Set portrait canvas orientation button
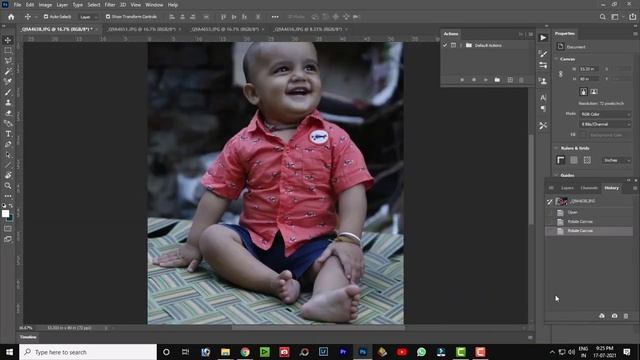 click(x=584, y=92)
